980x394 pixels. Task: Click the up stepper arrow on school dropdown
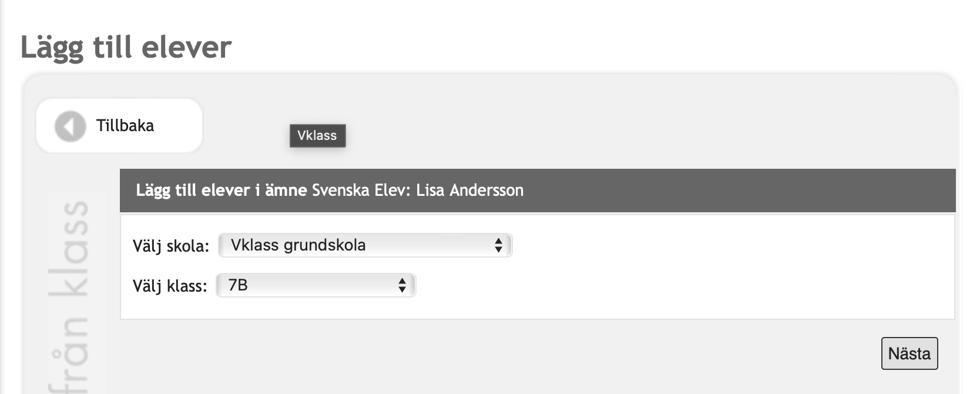tap(499, 242)
